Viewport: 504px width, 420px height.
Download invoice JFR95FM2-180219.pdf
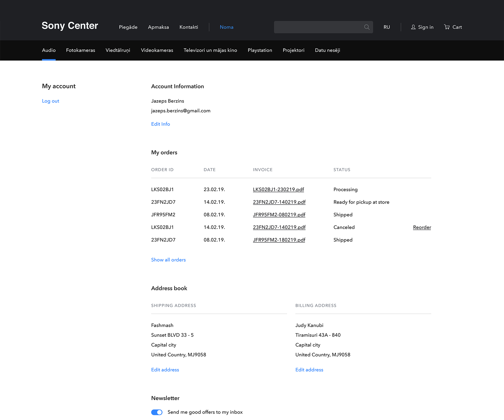pyautogui.click(x=279, y=240)
